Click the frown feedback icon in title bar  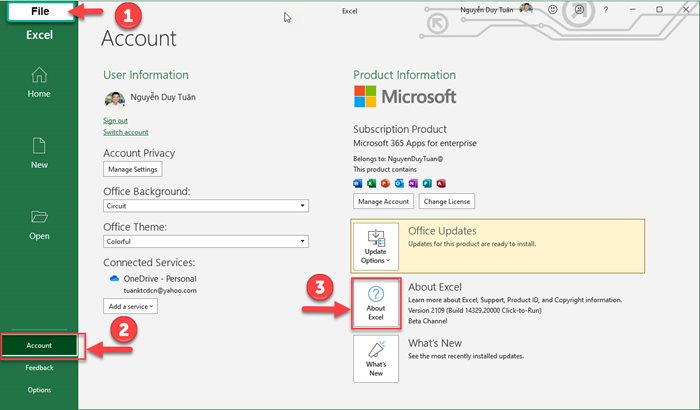click(579, 9)
